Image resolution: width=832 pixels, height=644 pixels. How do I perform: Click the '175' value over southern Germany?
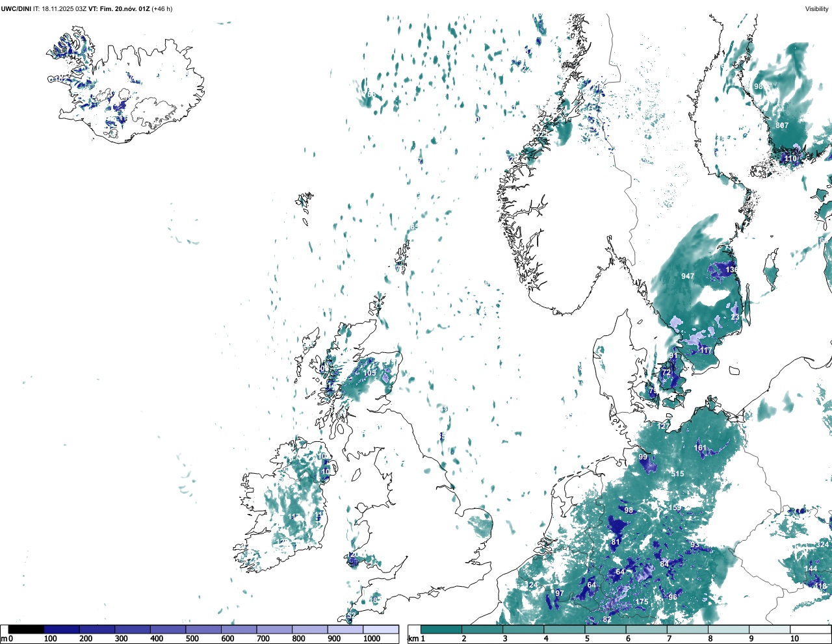click(x=642, y=602)
